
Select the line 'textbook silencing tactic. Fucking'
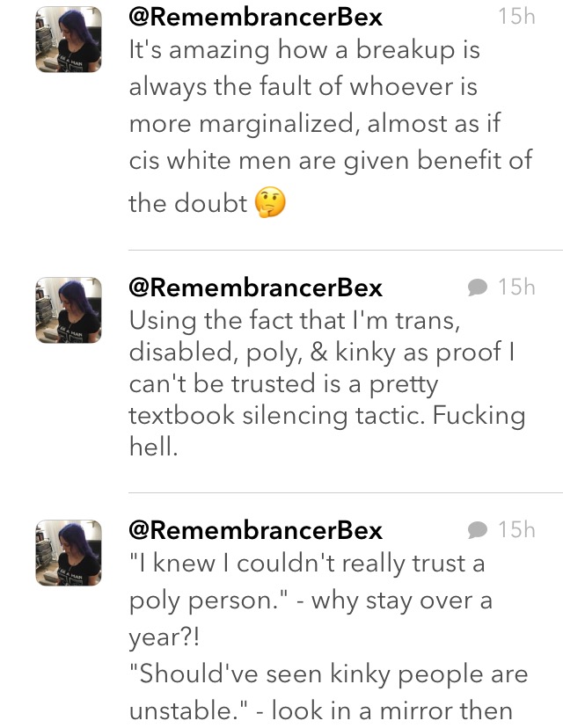point(327,416)
